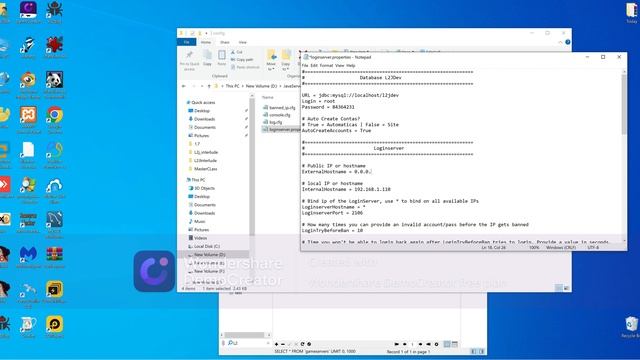Click the Explorer Up one level arrow

coord(209,86)
